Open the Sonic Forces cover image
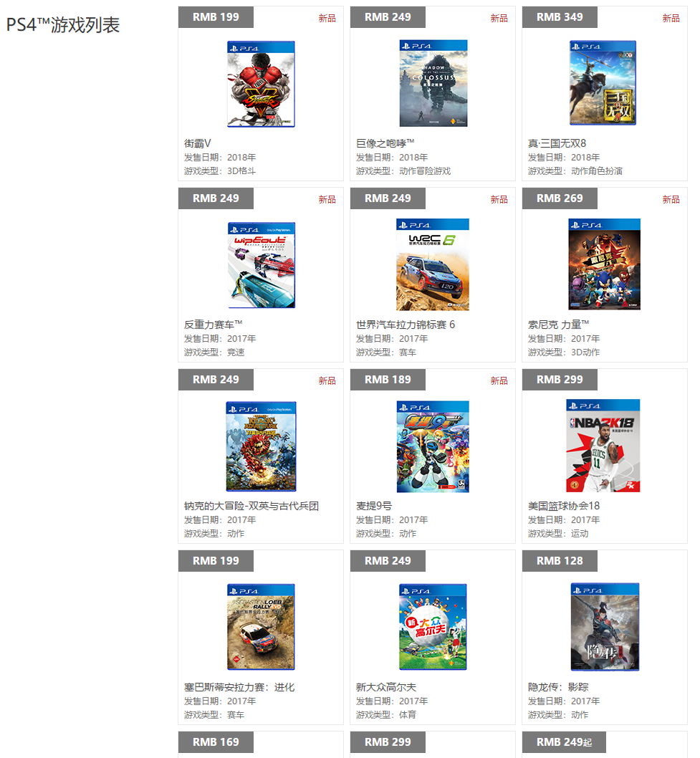This screenshot has width=700, height=758. coord(604,264)
